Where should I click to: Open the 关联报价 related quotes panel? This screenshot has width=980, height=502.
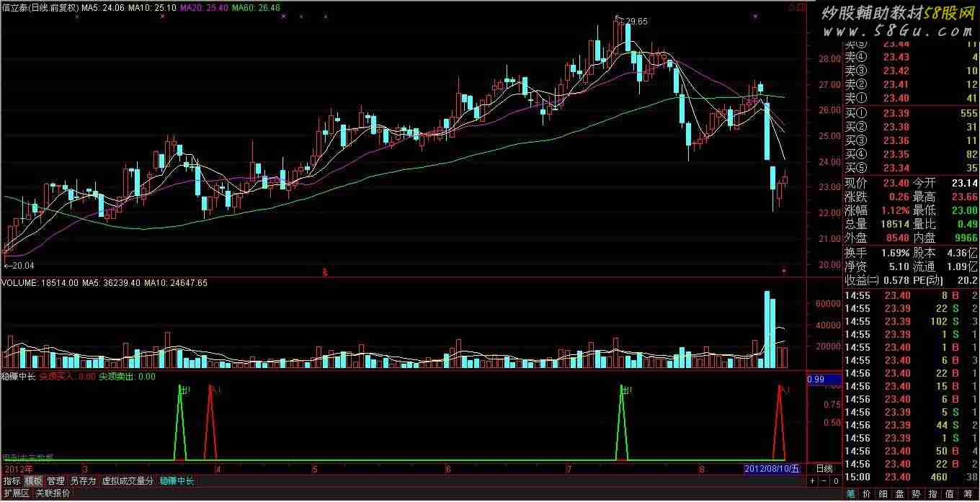53,493
